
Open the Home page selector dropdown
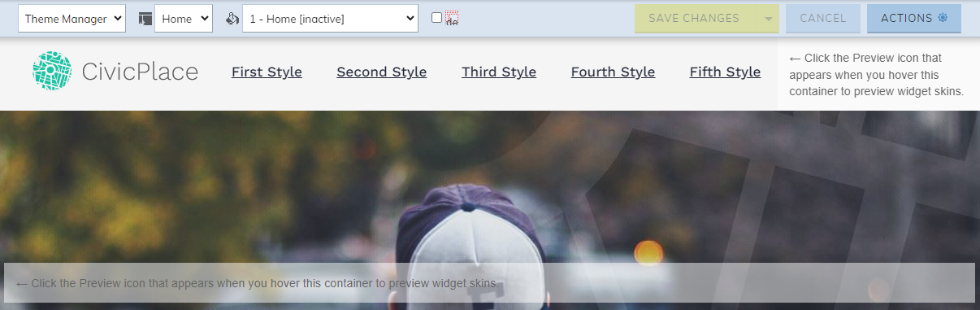point(184,19)
